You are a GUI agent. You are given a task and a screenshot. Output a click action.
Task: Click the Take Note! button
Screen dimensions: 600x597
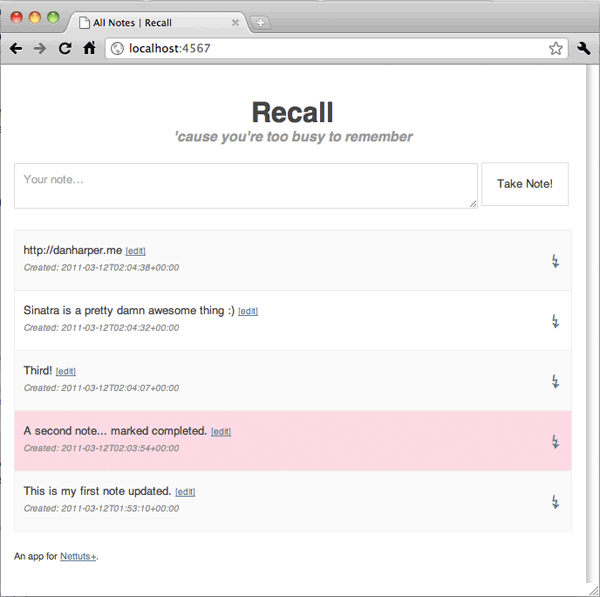[x=525, y=184]
